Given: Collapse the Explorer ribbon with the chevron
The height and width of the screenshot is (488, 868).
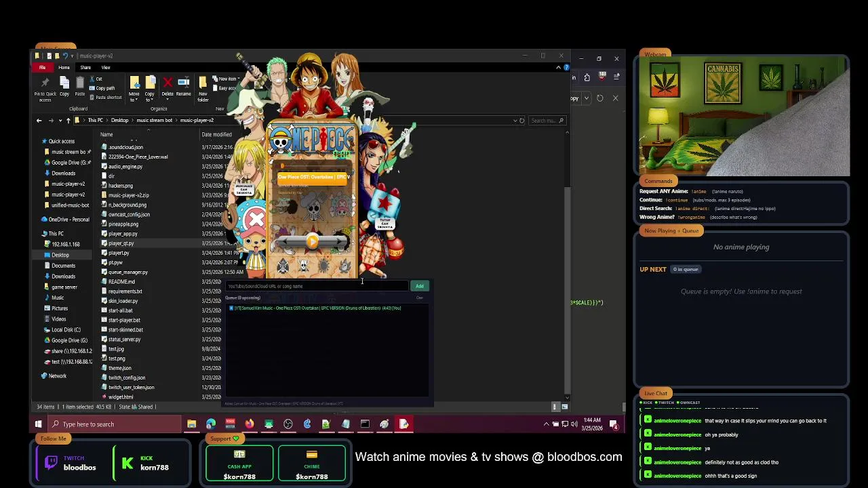Looking at the screenshot, I should (x=559, y=67).
